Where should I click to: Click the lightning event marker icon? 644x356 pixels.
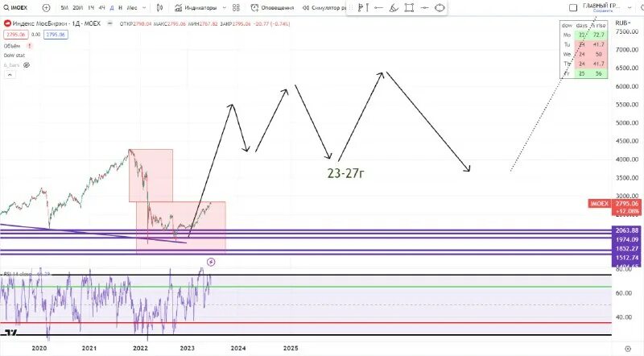[211, 262]
